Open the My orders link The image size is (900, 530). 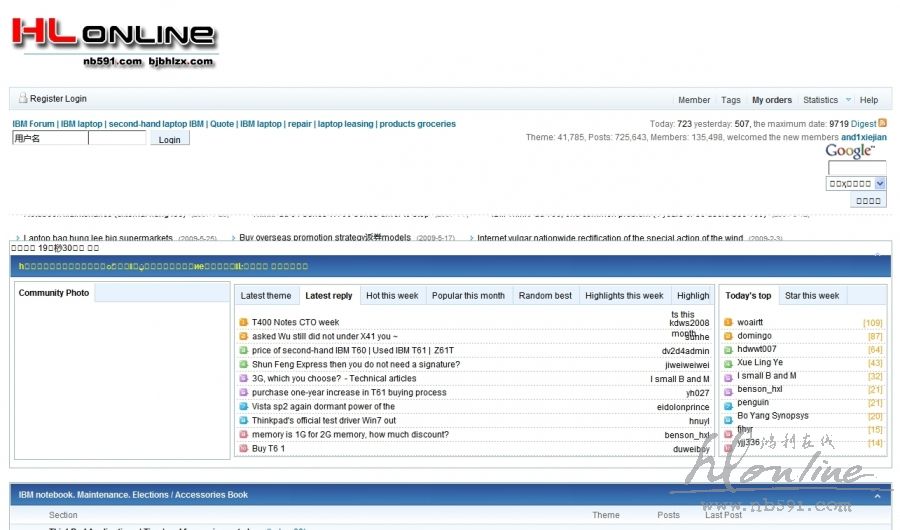771,100
